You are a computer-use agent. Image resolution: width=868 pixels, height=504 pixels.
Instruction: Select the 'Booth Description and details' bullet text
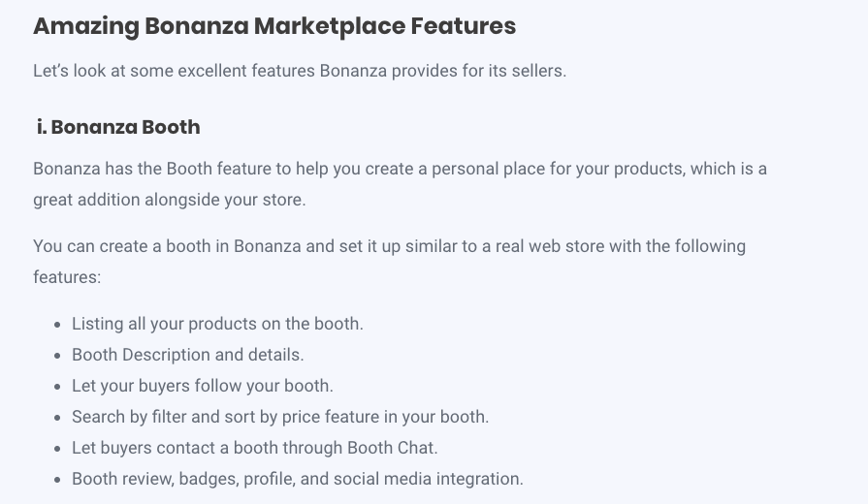(x=187, y=355)
